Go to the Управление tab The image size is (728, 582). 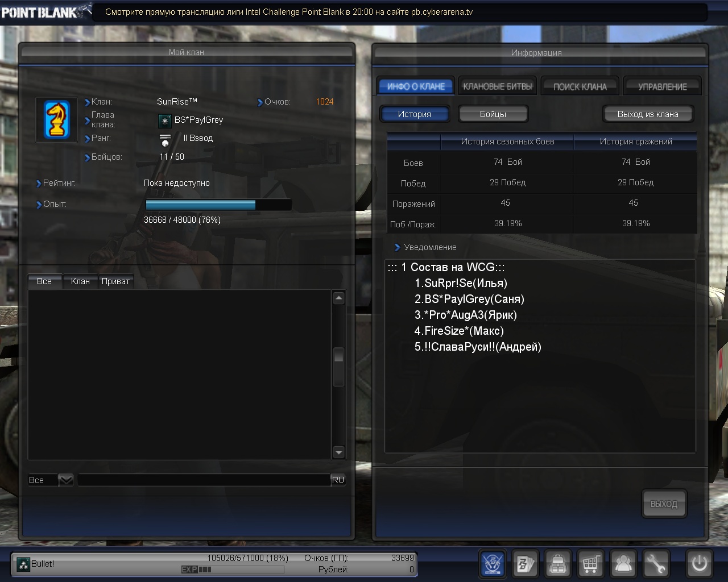(x=662, y=86)
